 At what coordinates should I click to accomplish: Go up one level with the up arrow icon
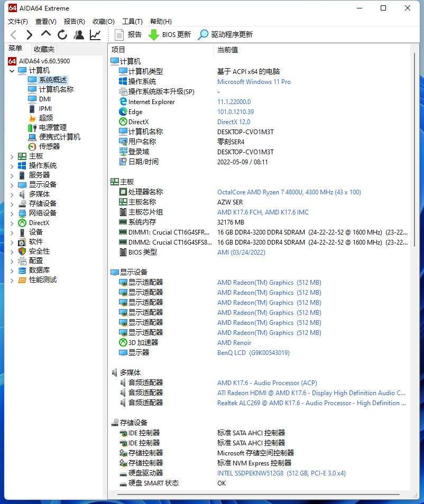(46, 34)
